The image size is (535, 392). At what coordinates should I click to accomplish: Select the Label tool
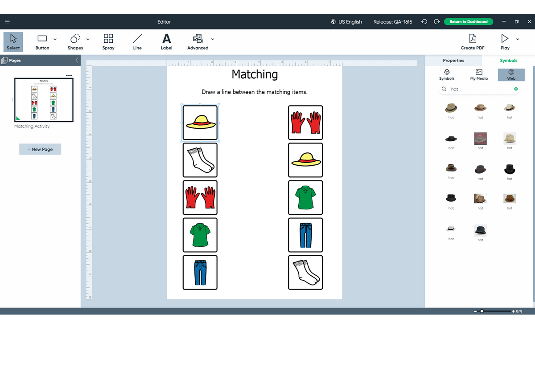pos(166,41)
